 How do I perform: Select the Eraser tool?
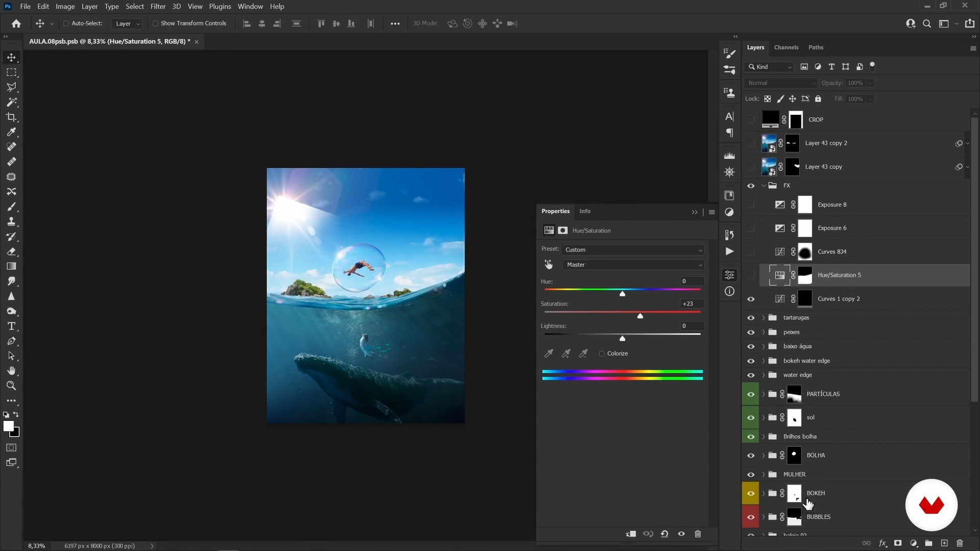(11, 252)
